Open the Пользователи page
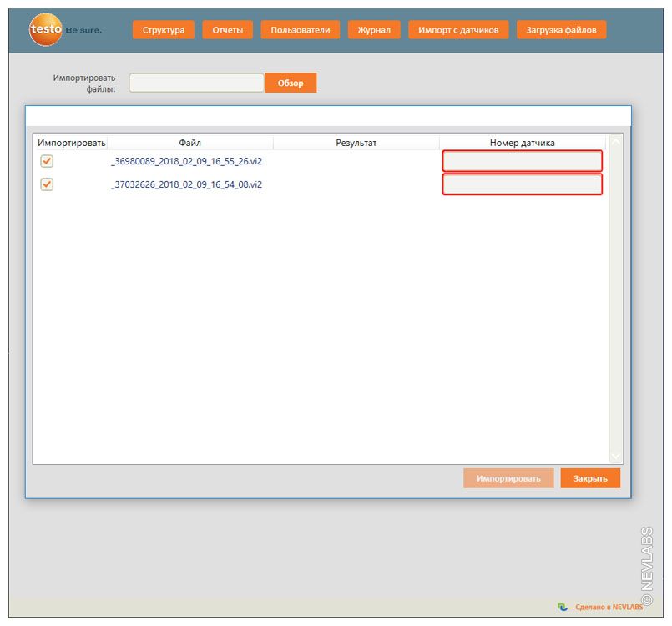 click(300, 30)
